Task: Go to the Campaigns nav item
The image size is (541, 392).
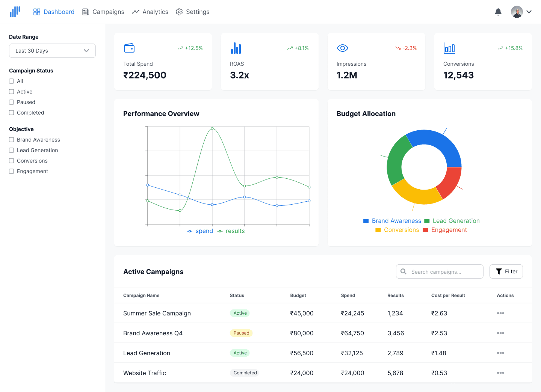Action: tap(103, 12)
